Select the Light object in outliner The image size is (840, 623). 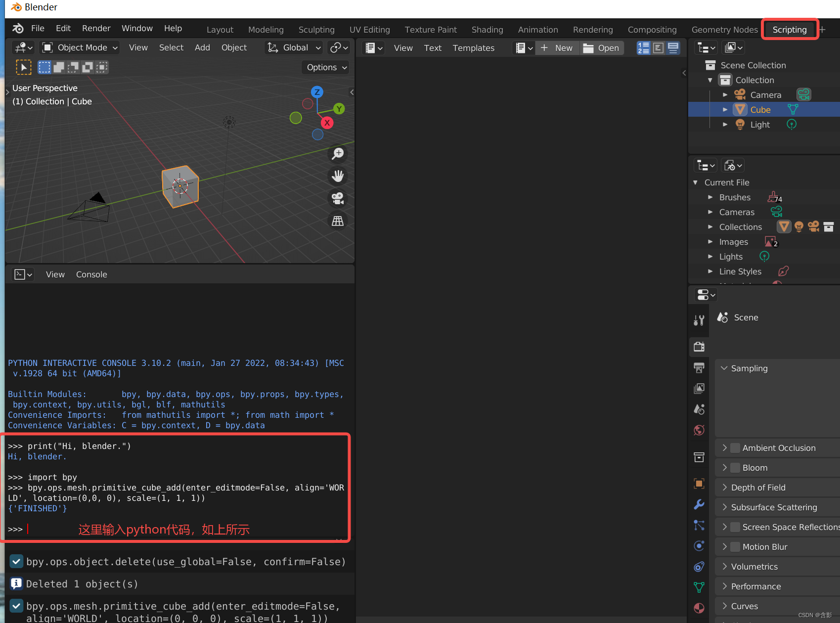click(x=760, y=125)
